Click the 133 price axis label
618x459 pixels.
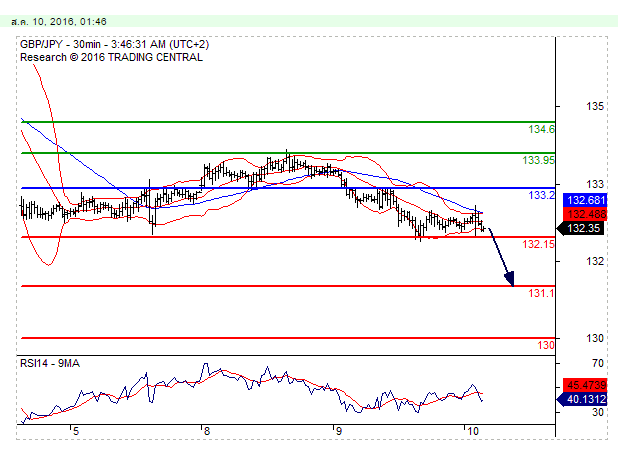(595, 184)
